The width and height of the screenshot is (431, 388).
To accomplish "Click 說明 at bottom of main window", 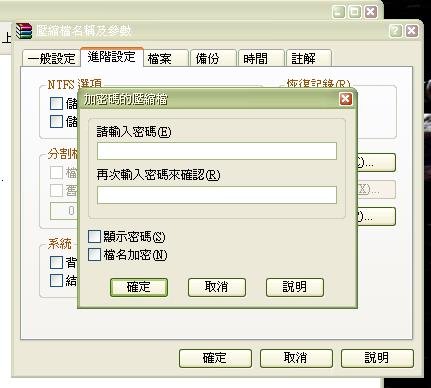I will coord(377,358).
